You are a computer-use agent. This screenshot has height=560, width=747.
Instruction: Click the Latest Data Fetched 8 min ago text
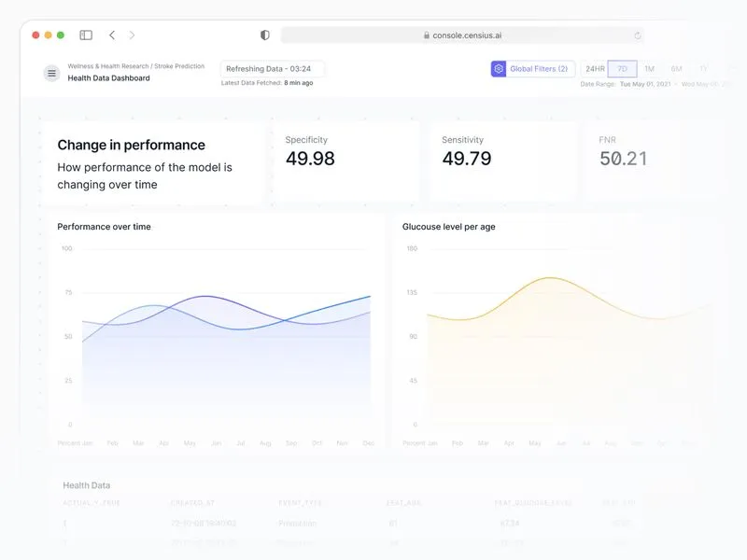[x=267, y=83]
